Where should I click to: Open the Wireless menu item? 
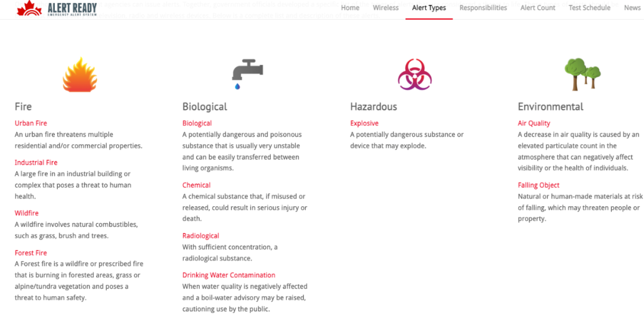click(x=386, y=8)
